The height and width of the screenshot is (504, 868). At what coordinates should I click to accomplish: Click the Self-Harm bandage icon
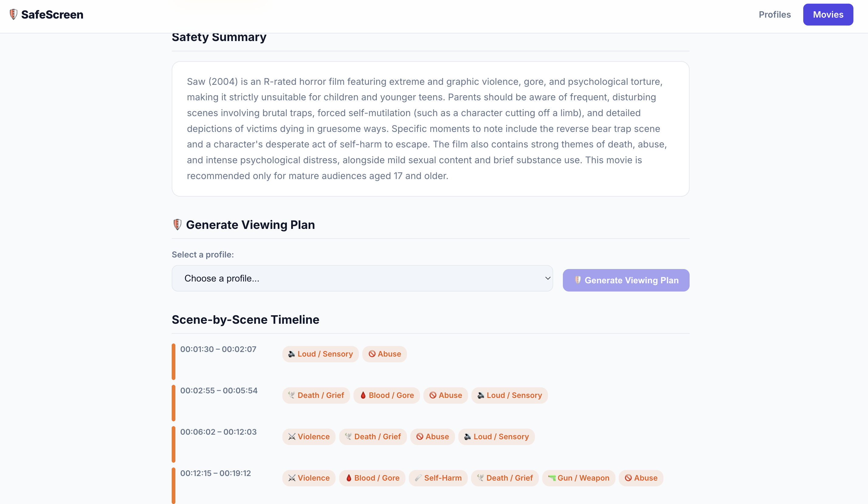(x=418, y=478)
